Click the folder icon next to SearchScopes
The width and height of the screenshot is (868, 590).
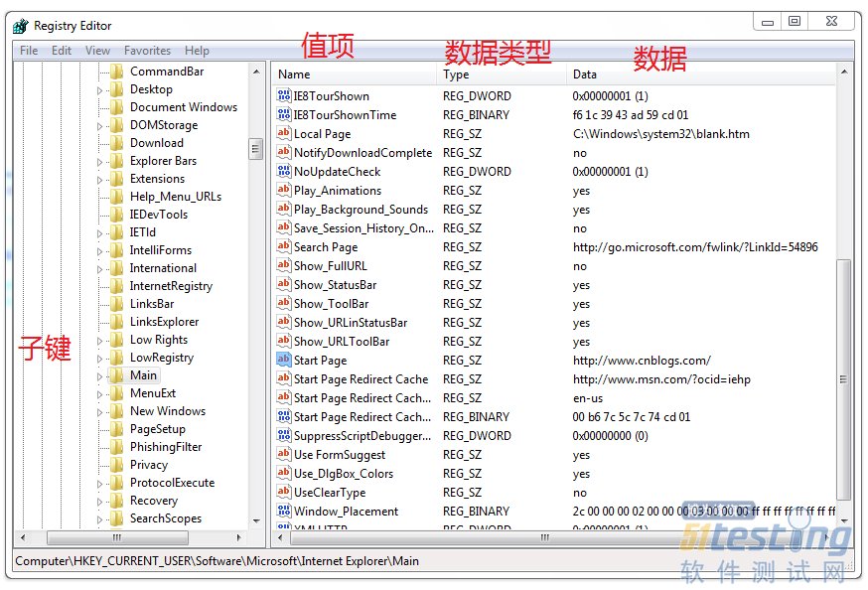coord(116,518)
